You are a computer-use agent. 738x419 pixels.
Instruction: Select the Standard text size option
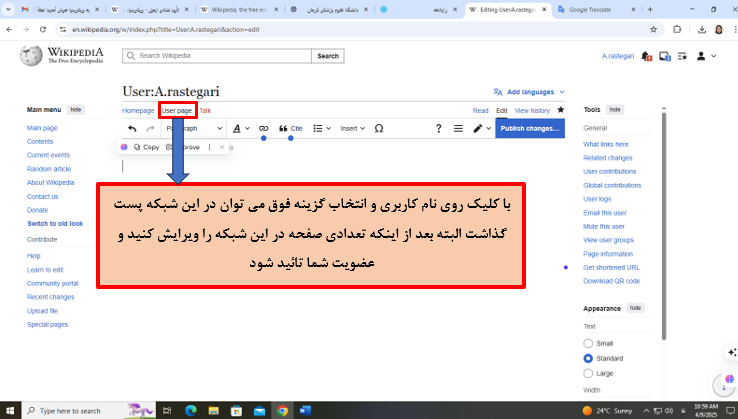(588, 357)
